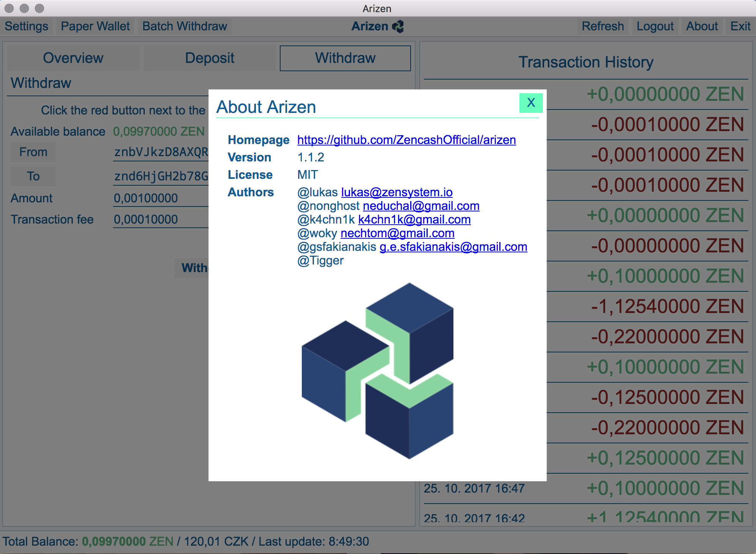
Task: Click neduchal@gmail.com email link
Action: (x=421, y=206)
